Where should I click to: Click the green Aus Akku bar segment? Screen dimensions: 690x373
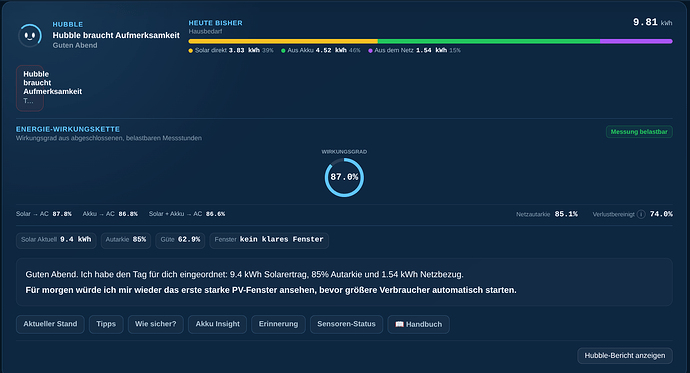click(489, 41)
